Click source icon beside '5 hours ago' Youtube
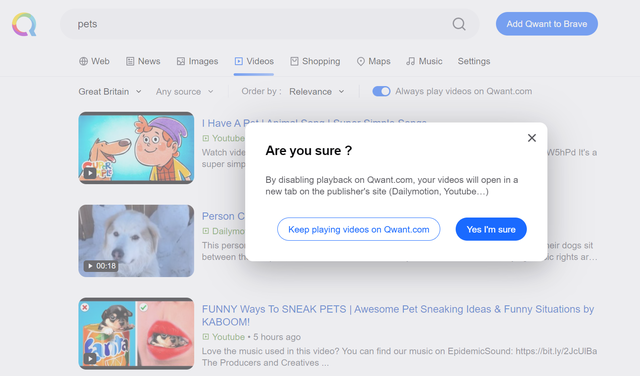640x376 pixels. [x=206, y=337]
